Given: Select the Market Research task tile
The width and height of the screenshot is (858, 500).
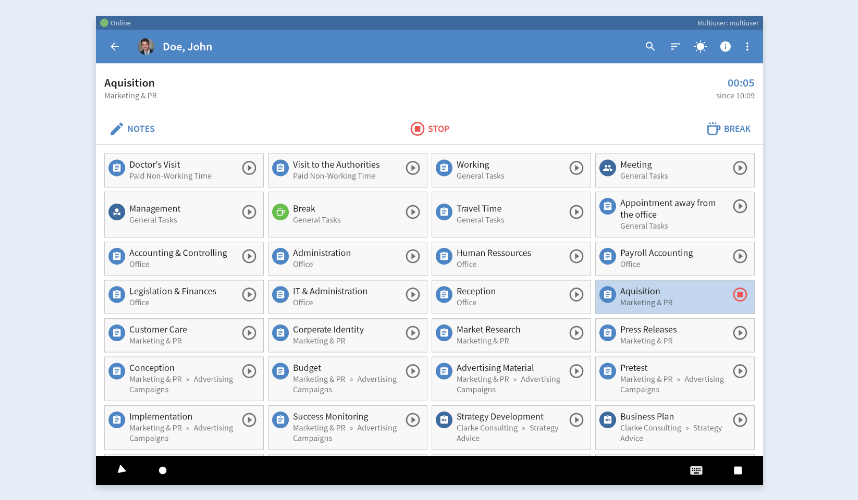Looking at the screenshot, I should (500, 334).
